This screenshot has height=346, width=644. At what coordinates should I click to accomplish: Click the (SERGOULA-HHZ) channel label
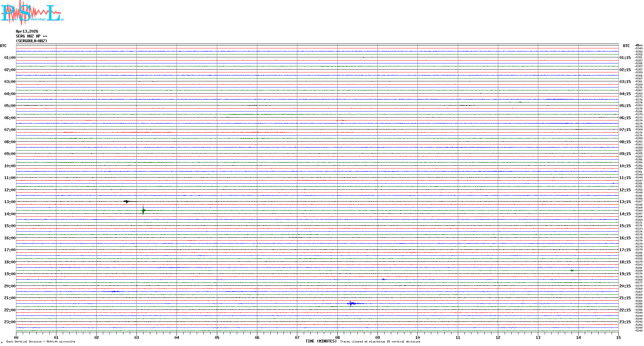pyautogui.click(x=31, y=41)
